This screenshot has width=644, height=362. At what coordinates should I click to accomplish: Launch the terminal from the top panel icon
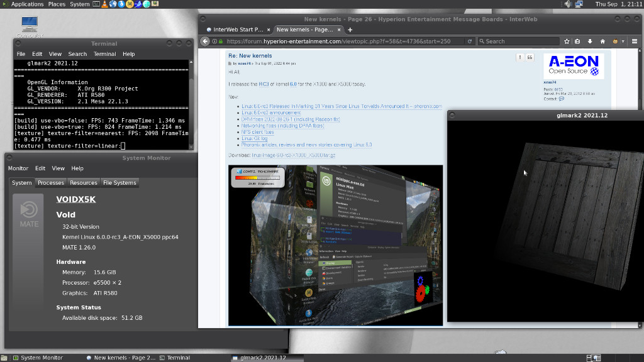point(96,4)
